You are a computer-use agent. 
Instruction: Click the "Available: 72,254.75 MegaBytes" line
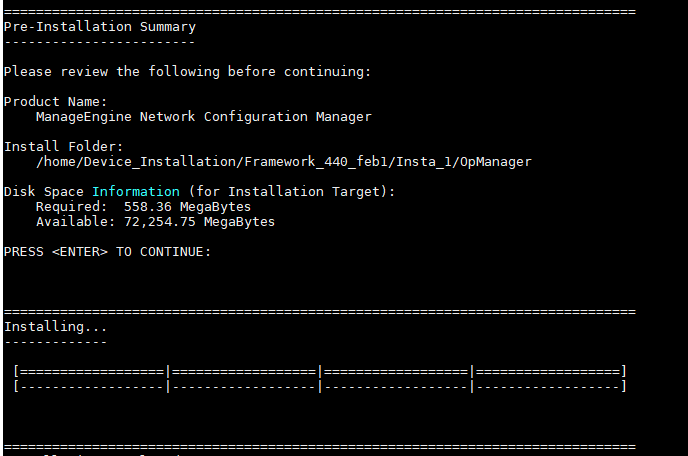point(155,222)
